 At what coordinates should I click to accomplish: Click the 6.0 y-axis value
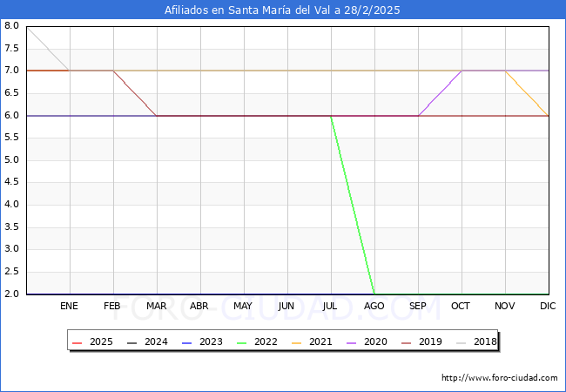[x=11, y=115]
